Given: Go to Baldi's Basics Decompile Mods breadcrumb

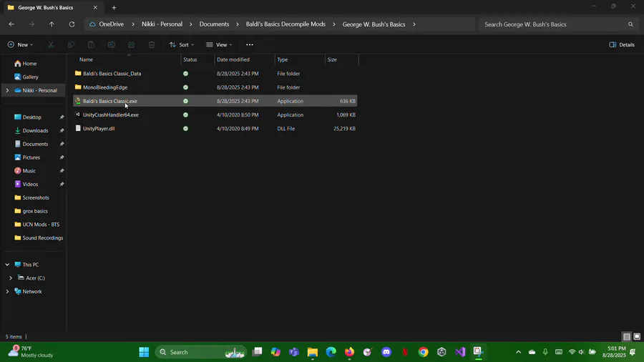Looking at the screenshot, I should coord(286,24).
